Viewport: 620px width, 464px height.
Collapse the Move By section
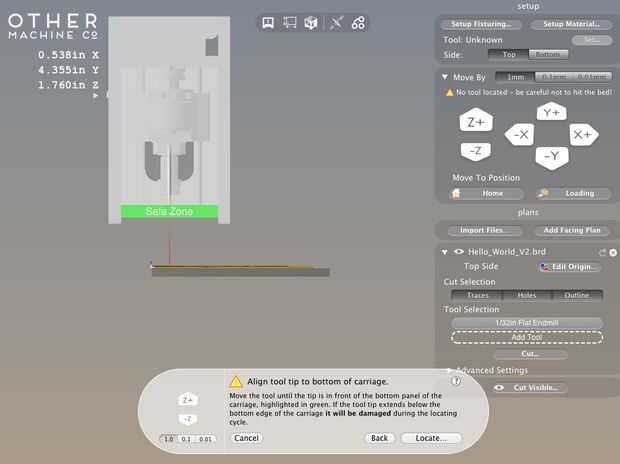(445, 77)
